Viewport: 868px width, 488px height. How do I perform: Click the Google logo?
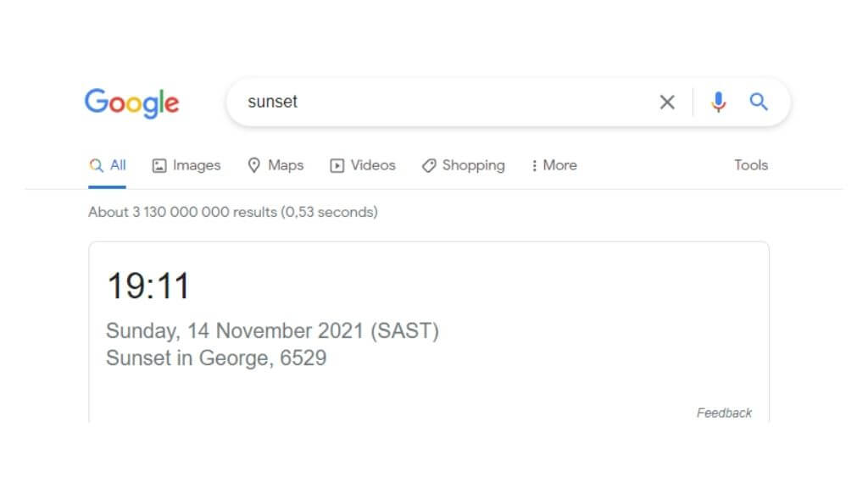click(x=131, y=103)
